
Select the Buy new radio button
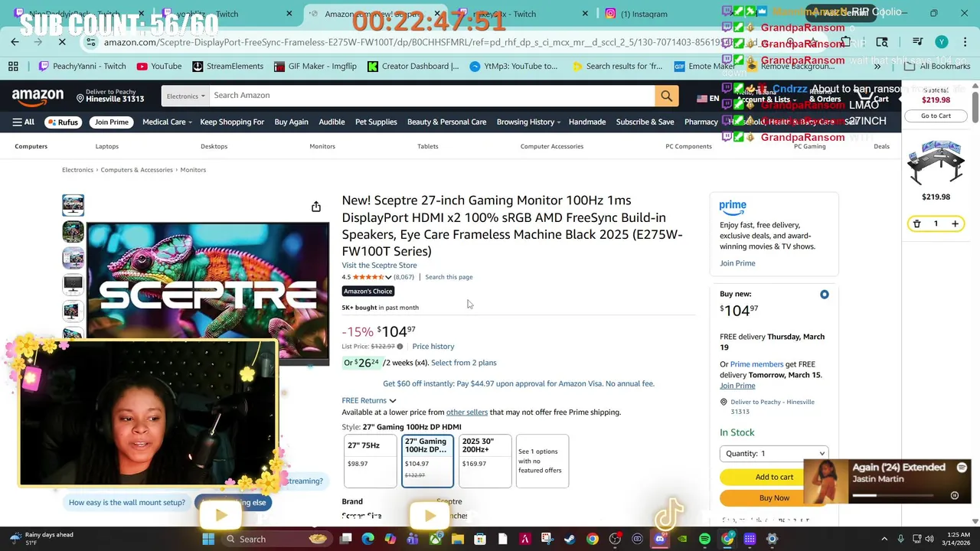tap(824, 295)
